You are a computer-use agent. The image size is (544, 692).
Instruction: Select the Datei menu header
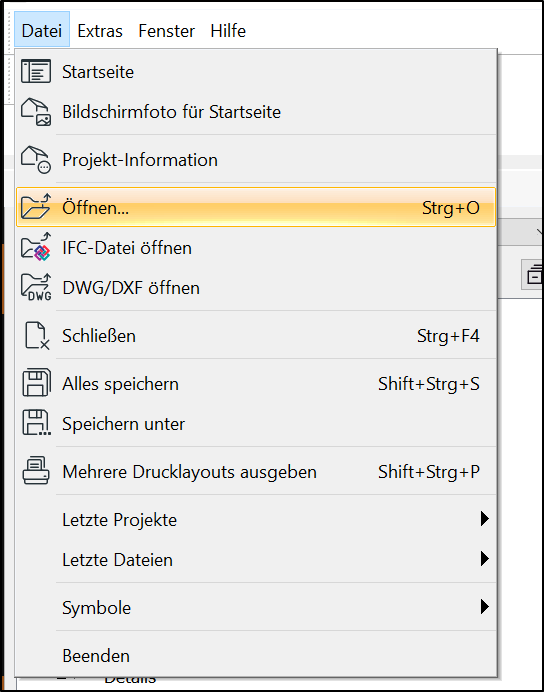point(42,30)
